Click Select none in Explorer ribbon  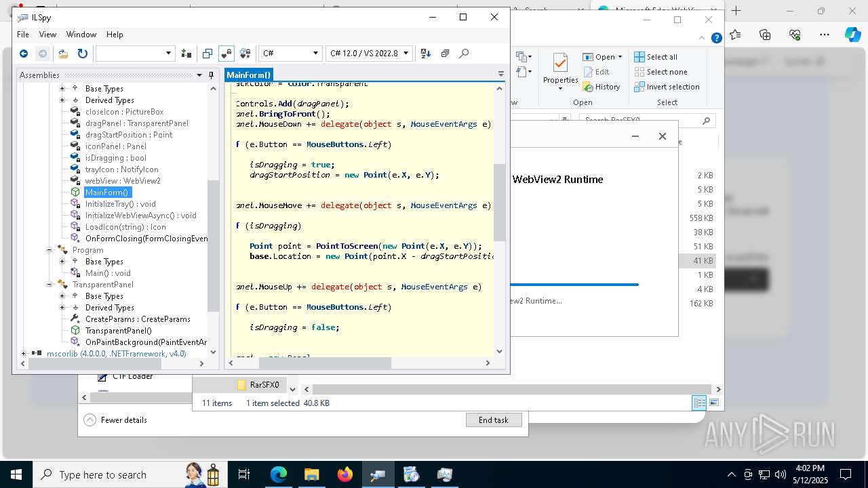(x=660, y=72)
